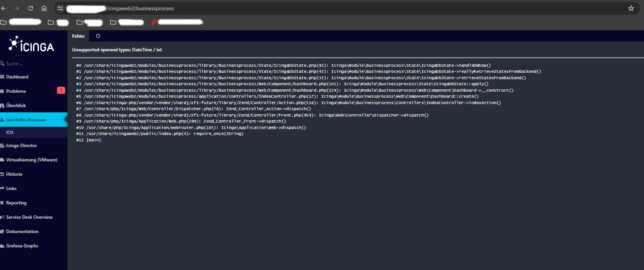Click stack trace line #10 Web->dispatch()
Image resolution: width=644 pixels, height=270 pixels.
(x=191, y=127)
